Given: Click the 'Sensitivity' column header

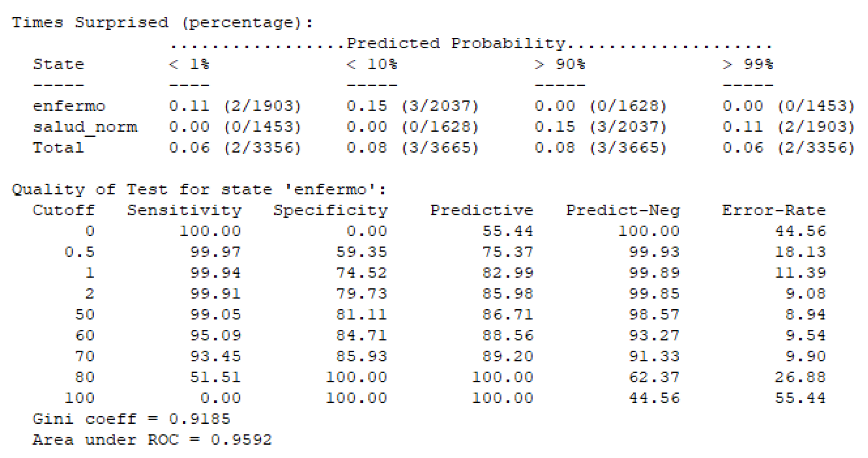Looking at the screenshot, I should pos(184,210).
